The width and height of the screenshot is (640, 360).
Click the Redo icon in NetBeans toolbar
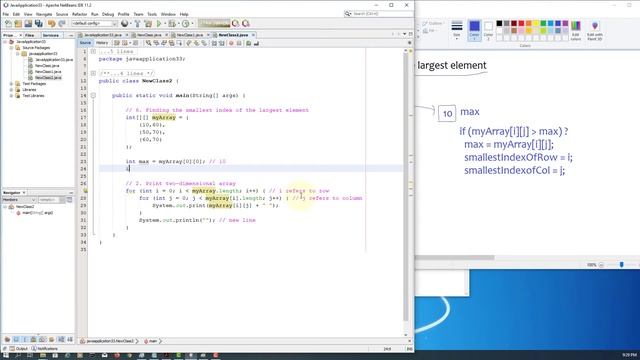point(62,24)
